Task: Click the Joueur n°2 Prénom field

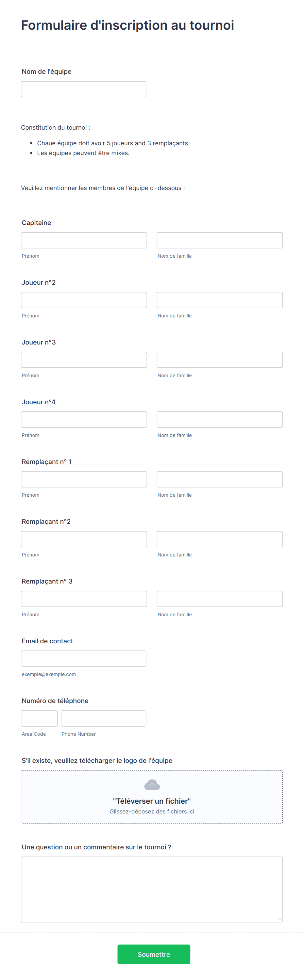Action: [x=84, y=299]
